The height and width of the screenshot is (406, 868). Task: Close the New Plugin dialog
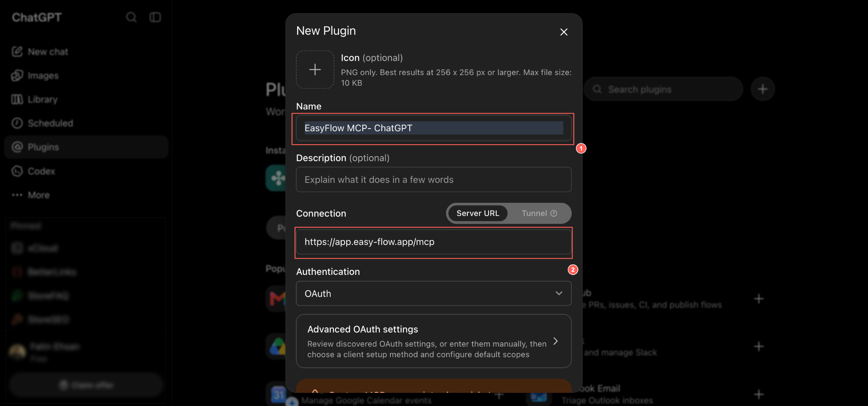point(564,32)
